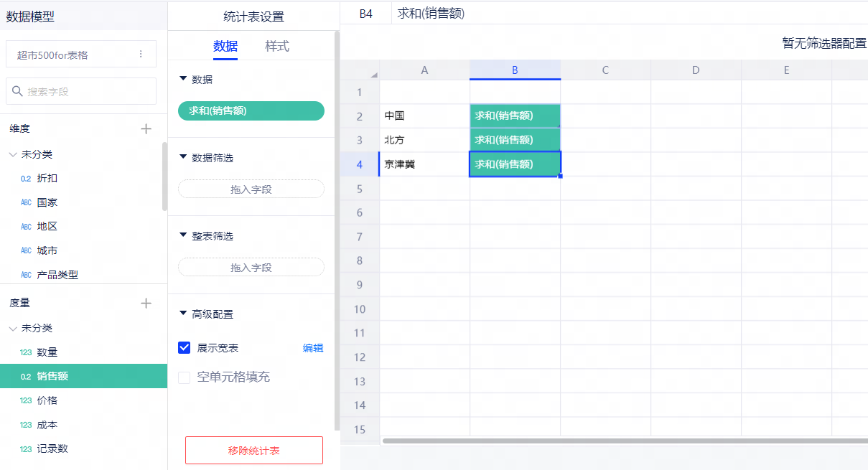Click the 搜索字段 search input
Screen dimensions: 868x470
click(x=86, y=92)
